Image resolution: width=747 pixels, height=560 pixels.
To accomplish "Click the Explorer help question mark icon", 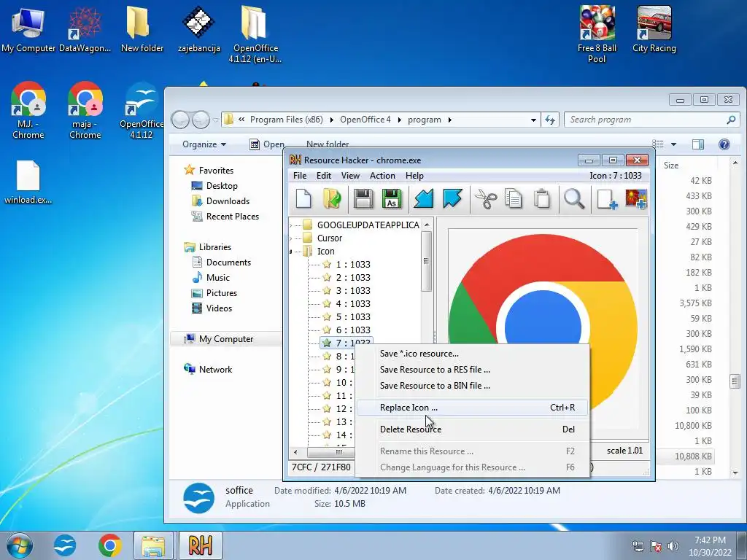I will pyautogui.click(x=724, y=144).
